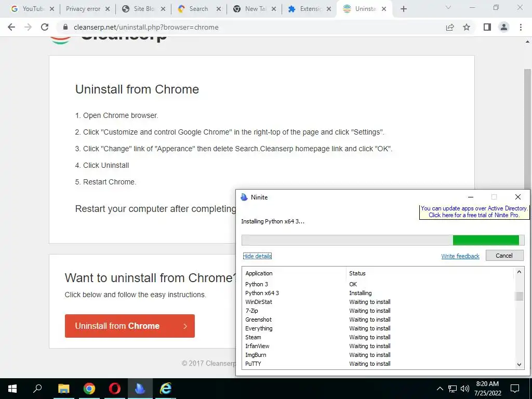Cancel the Ninite installation
The image size is (532, 399).
[504, 256]
